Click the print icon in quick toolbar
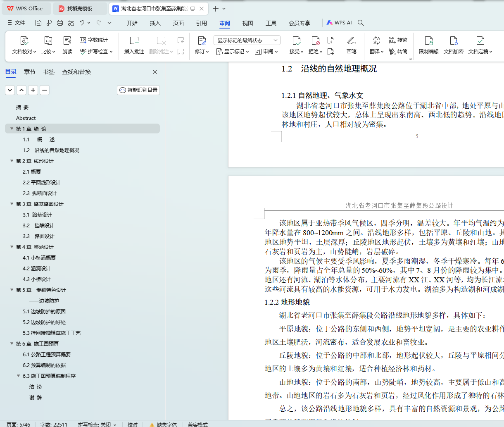504x427 pixels. (x=60, y=23)
